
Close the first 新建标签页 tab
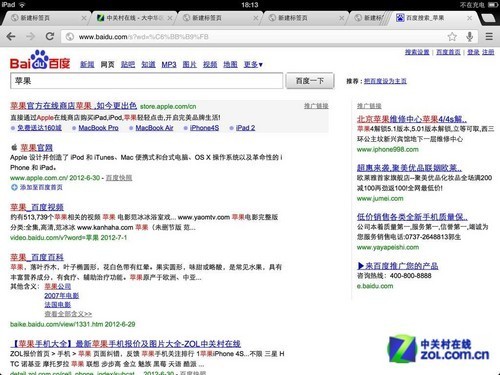[x=84, y=18]
